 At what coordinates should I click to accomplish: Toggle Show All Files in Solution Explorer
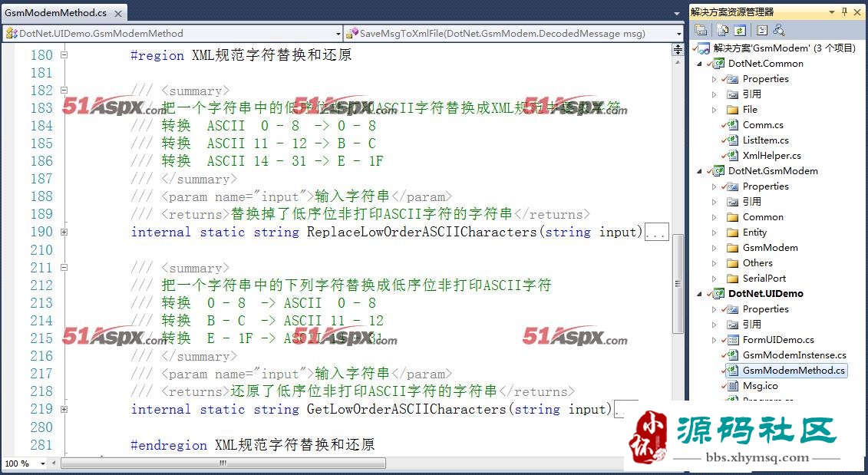(x=722, y=31)
